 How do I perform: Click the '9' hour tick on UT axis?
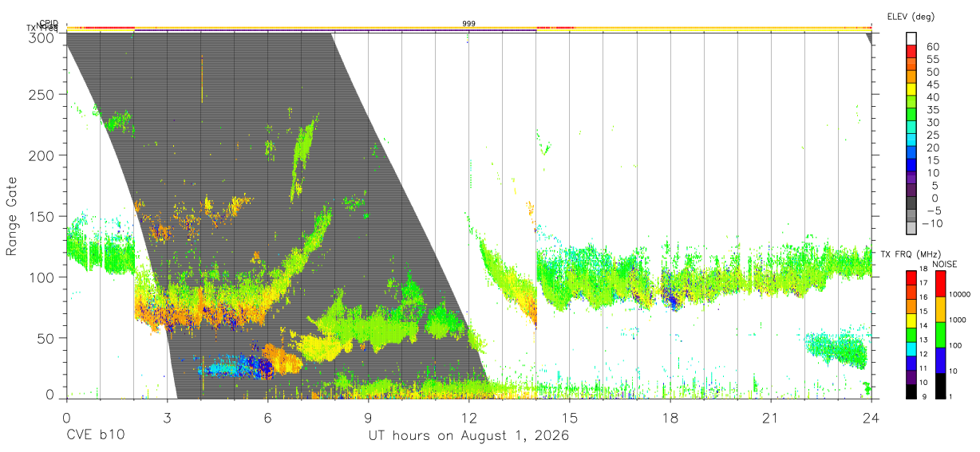tap(368, 418)
